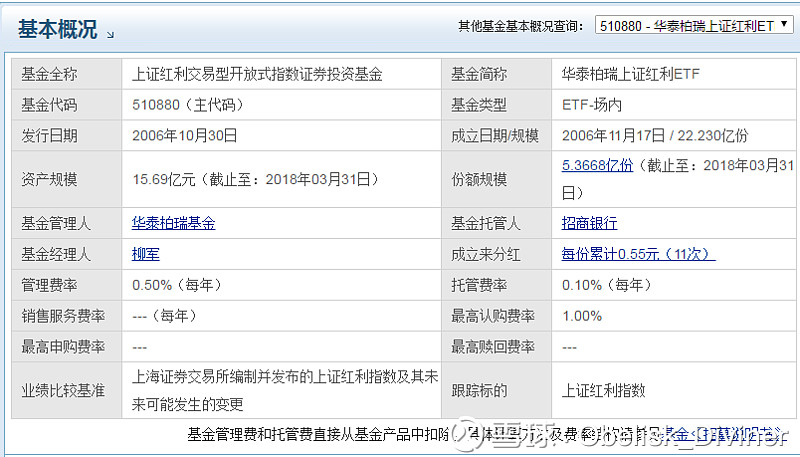
Task: Open the 5.3668亿份 share size link
Action: point(597,166)
